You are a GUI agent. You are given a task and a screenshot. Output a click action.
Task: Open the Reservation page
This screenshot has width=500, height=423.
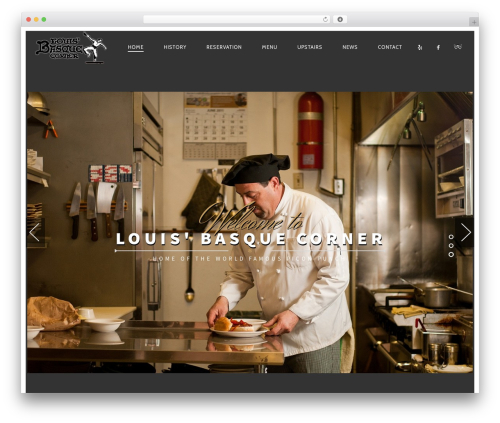pos(224,47)
